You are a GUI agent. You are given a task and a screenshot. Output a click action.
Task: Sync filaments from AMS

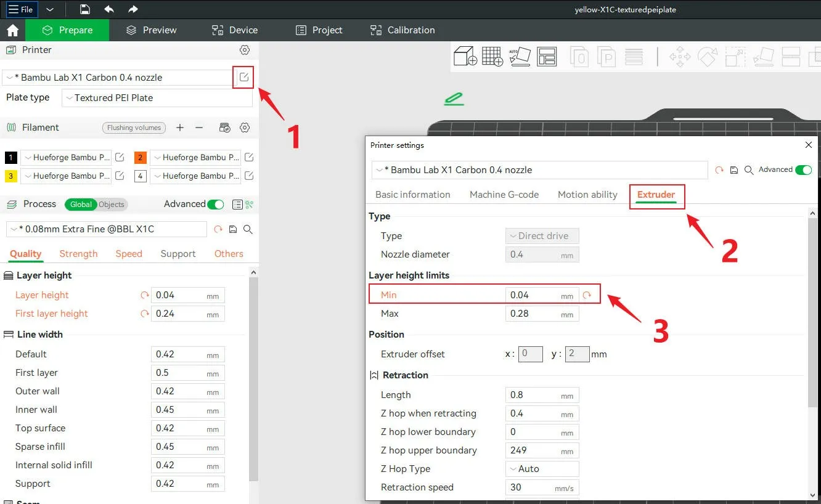[x=225, y=128]
